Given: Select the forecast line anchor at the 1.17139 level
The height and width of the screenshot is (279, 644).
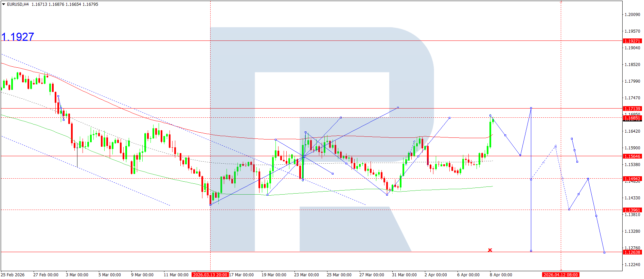Looking at the screenshot, I should coord(531,108).
